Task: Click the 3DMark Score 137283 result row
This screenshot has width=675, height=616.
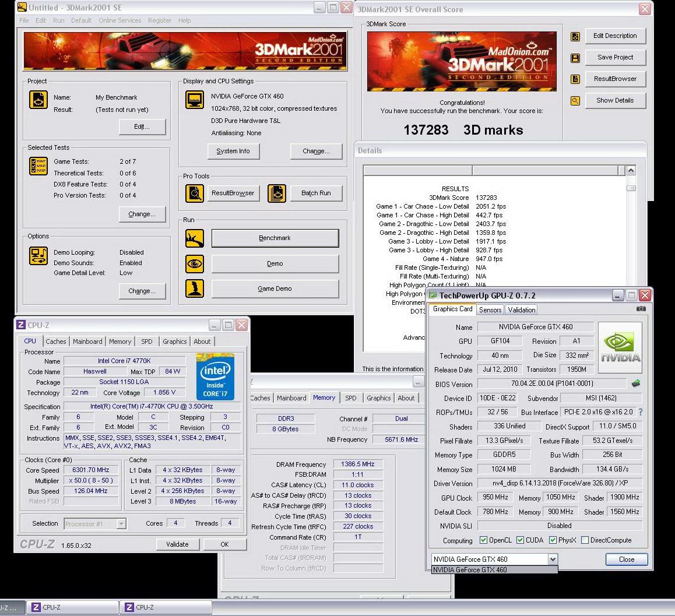Action: pyautogui.click(x=463, y=198)
